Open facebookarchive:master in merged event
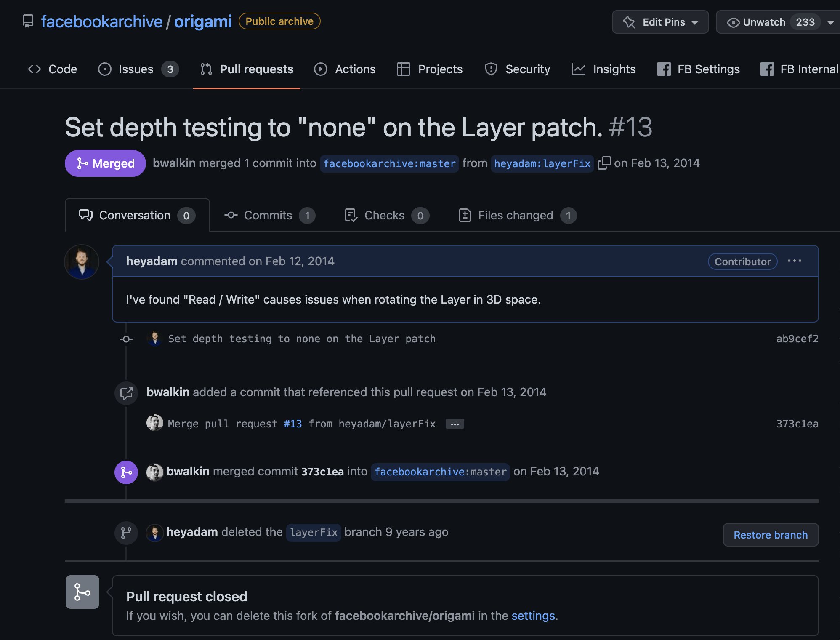Image resolution: width=840 pixels, height=640 pixels. [440, 472]
